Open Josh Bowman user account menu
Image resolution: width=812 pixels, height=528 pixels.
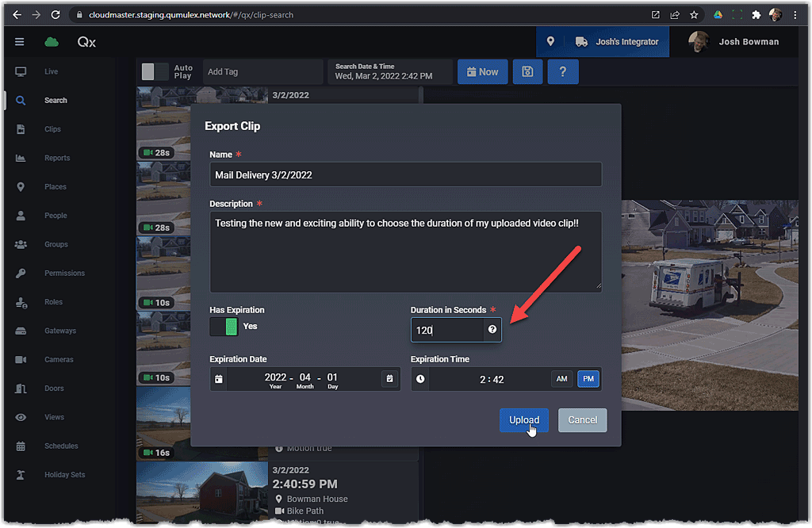click(735, 42)
